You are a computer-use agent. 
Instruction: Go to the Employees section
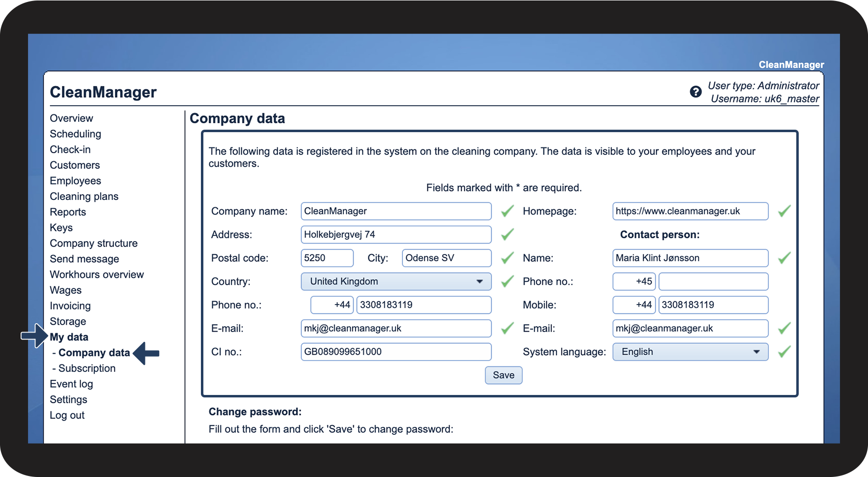(x=75, y=181)
